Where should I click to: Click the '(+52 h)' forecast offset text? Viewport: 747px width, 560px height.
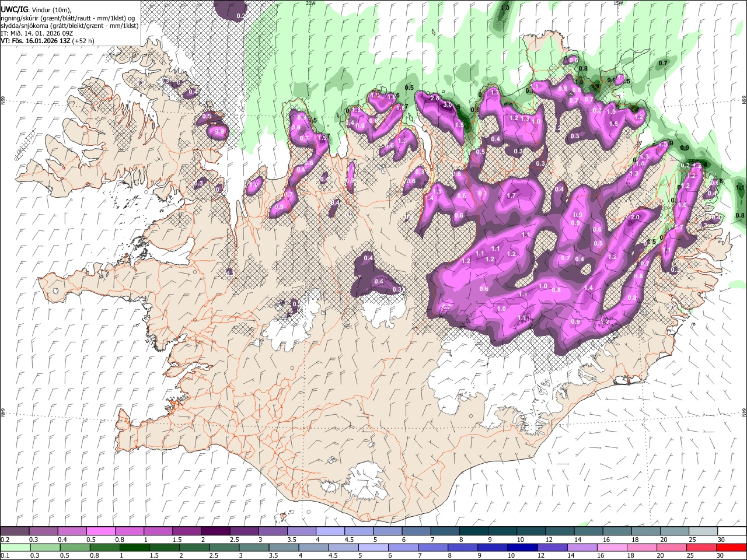(83, 41)
